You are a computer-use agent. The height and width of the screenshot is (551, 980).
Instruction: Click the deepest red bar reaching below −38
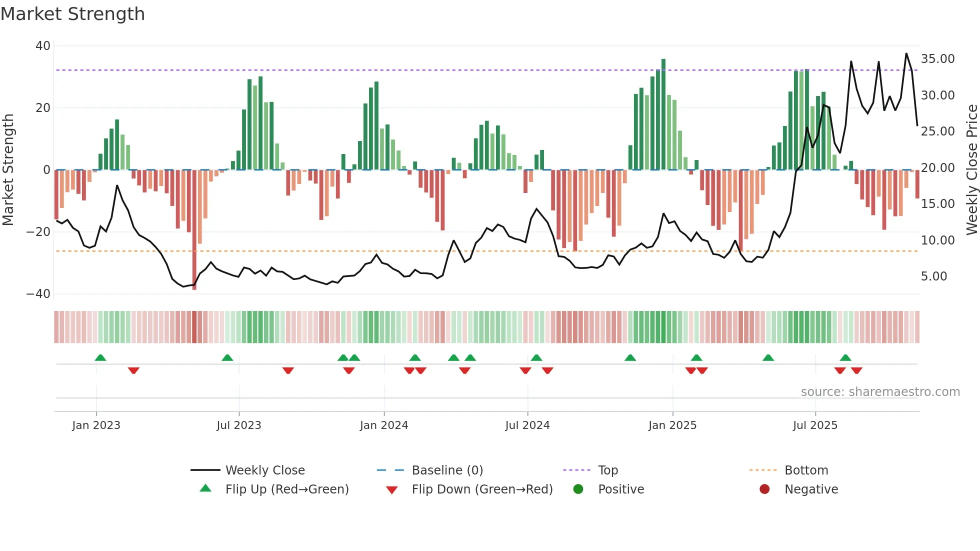click(x=194, y=230)
